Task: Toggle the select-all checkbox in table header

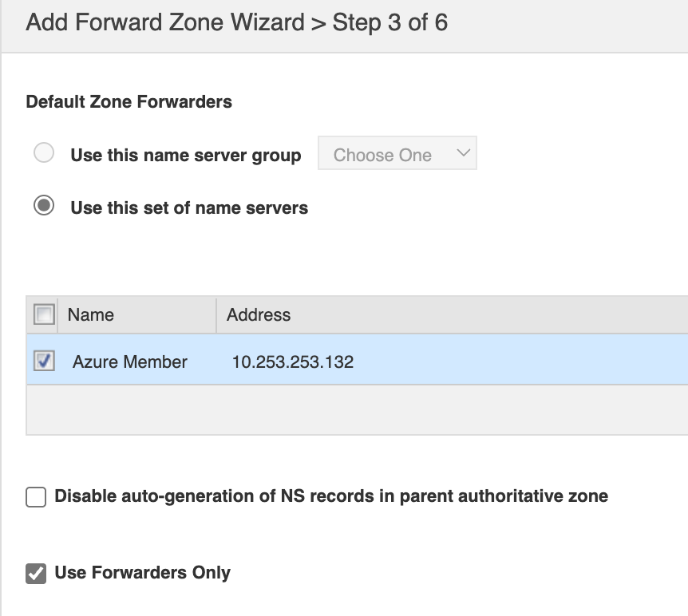Action: tap(45, 314)
